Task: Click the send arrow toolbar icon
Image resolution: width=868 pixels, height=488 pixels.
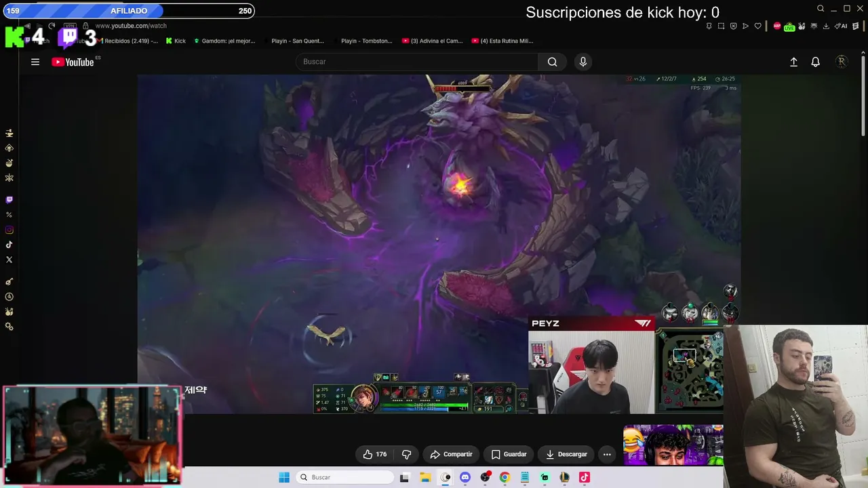Action: (745, 26)
